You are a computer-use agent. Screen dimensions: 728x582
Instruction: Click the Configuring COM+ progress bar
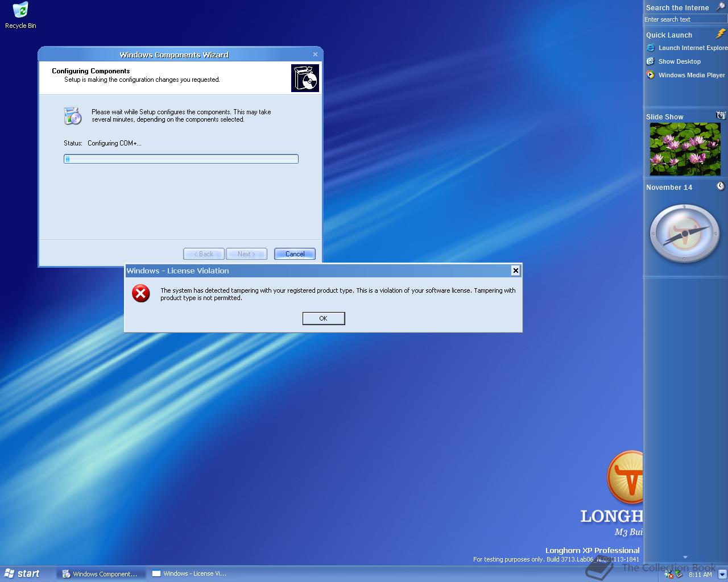181,159
